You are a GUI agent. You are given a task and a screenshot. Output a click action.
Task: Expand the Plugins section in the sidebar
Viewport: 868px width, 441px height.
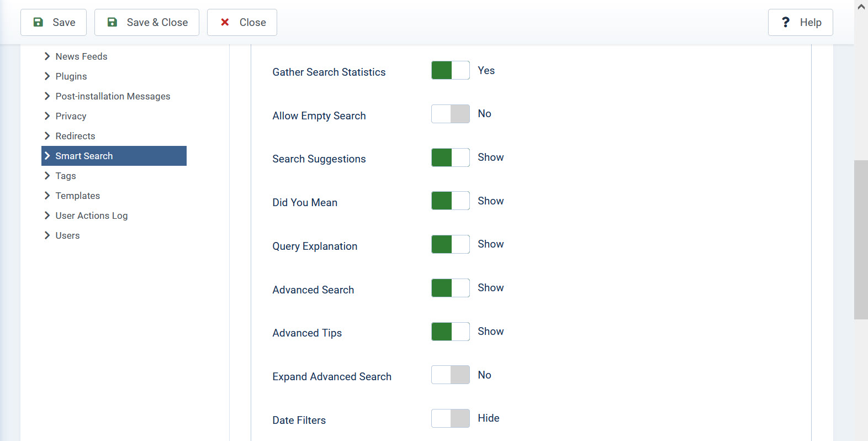click(71, 76)
